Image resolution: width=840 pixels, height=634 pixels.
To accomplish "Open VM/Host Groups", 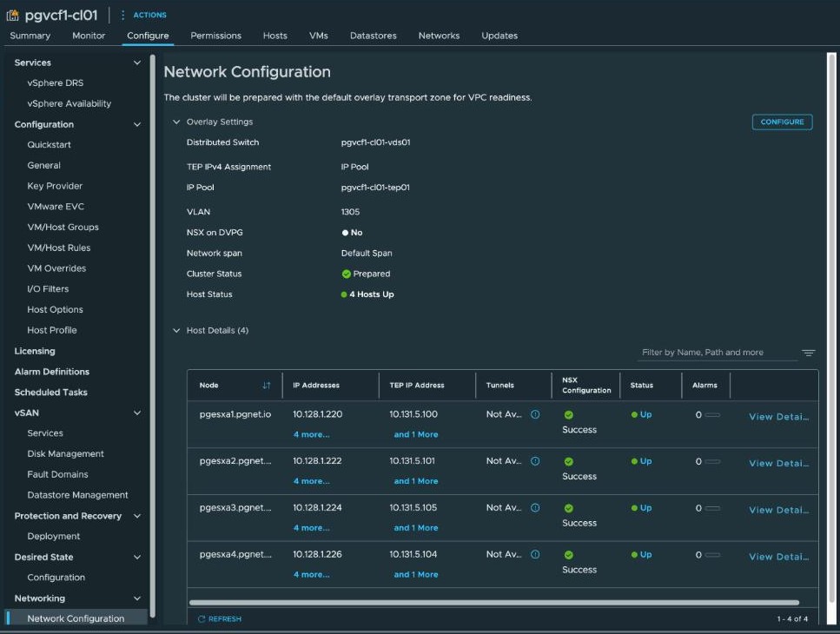I will coord(63,227).
